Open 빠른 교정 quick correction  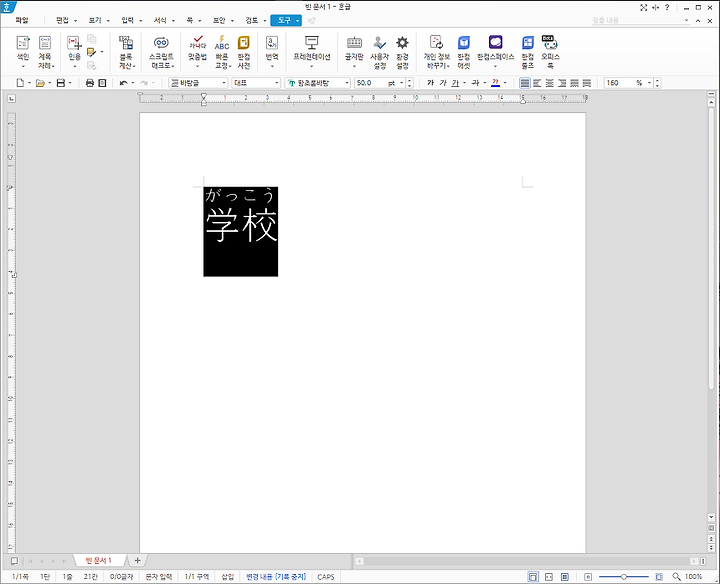pyautogui.click(x=222, y=51)
